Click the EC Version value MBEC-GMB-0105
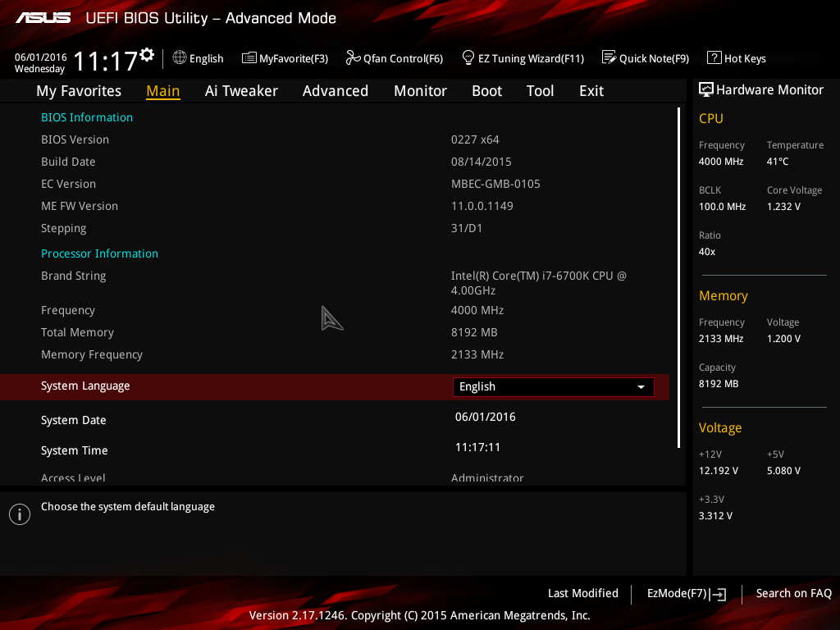Screen dimensions: 840x630 coord(495,184)
